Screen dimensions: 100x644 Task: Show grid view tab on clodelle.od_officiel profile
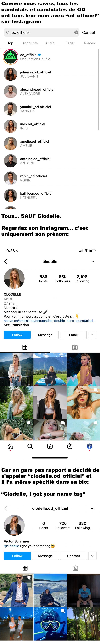point(25,568)
